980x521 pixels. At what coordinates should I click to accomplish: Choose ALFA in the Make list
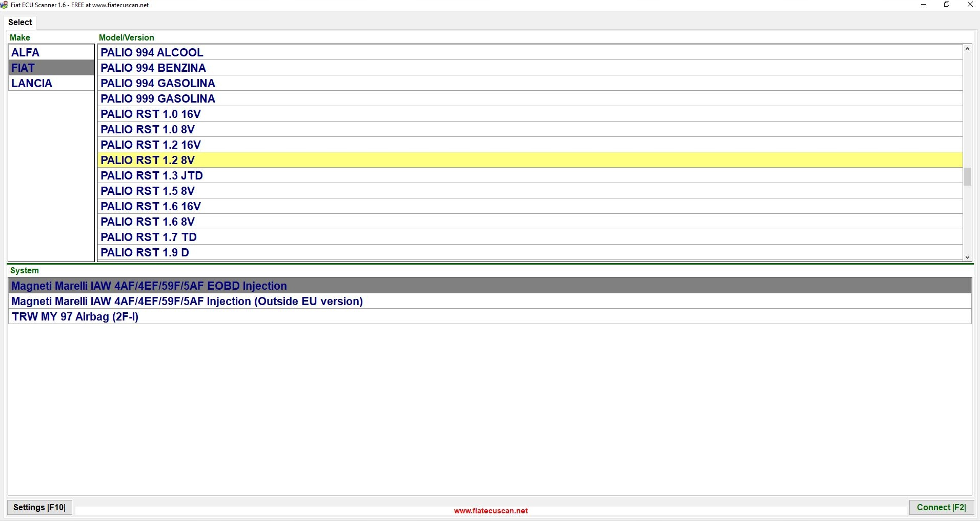[51, 52]
